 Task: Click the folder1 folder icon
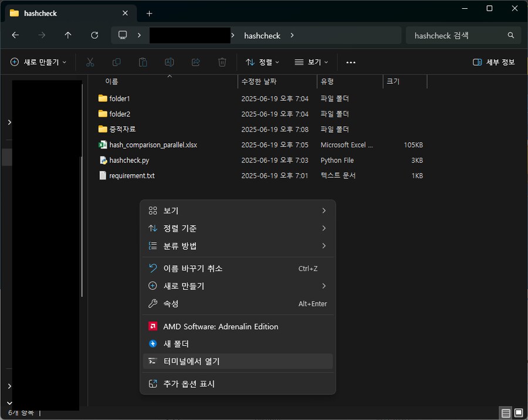point(103,99)
